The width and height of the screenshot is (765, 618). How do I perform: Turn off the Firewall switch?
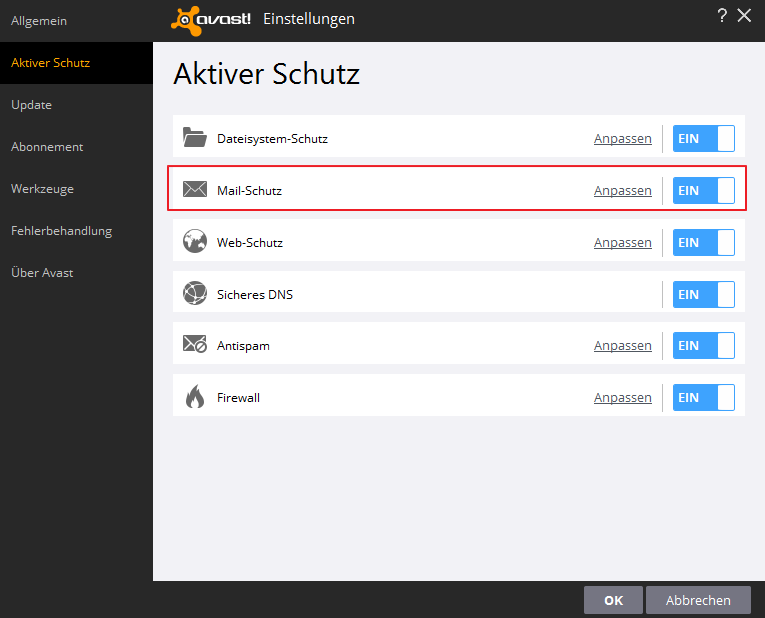tap(704, 398)
